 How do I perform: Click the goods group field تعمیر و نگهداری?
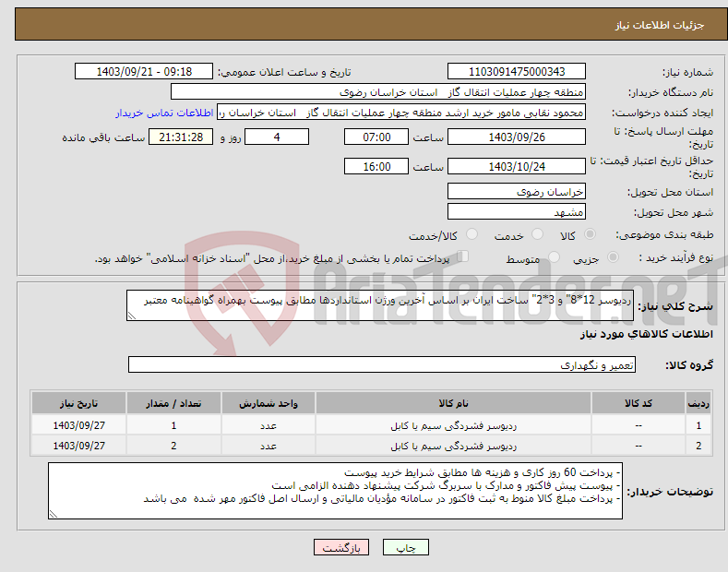(382, 365)
